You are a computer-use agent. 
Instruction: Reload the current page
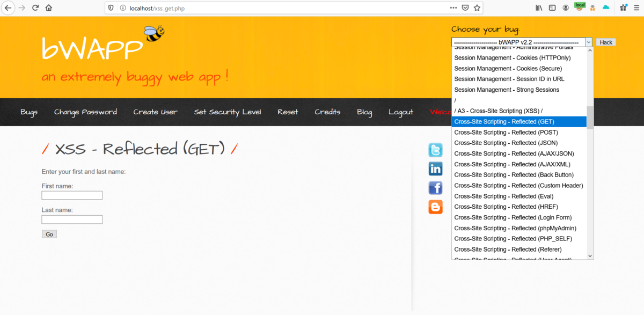point(35,8)
